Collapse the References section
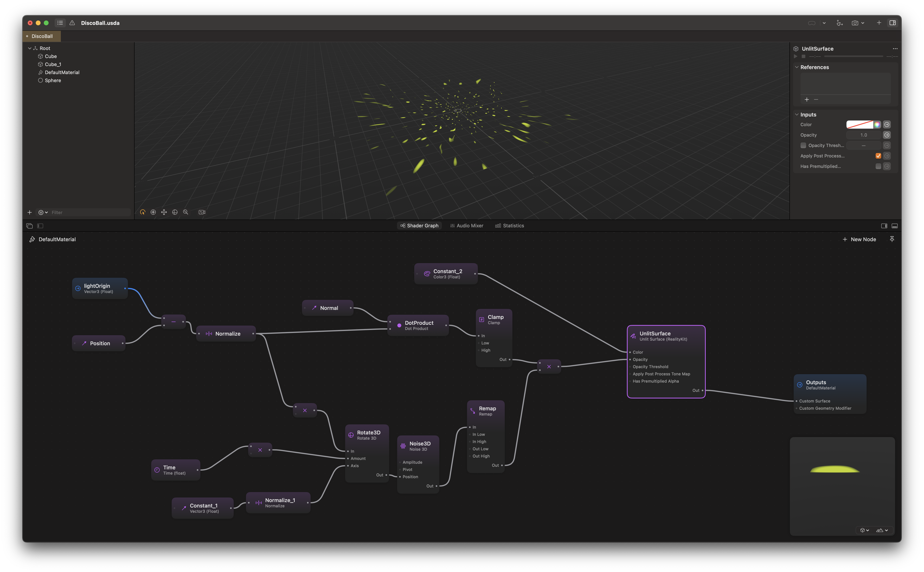924x572 pixels. 797,67
